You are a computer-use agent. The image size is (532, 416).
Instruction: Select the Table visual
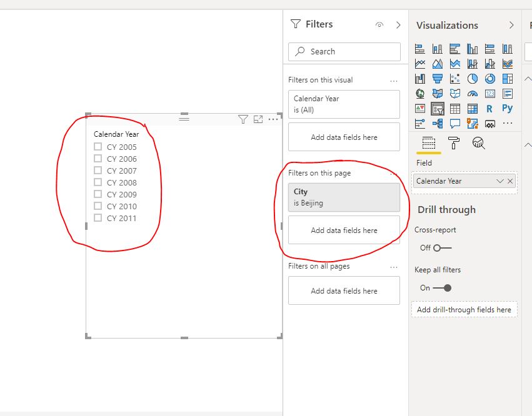(454, 109)
